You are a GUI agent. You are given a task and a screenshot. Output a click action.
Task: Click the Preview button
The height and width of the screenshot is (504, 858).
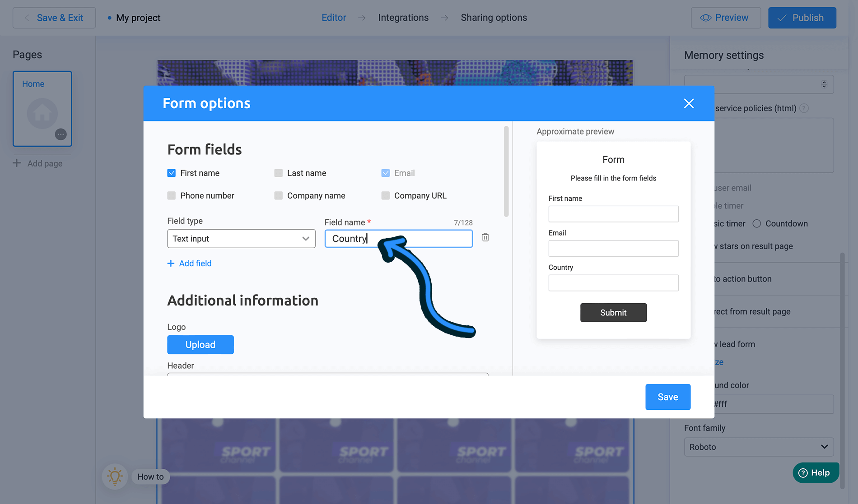click(x=726, y=18)
